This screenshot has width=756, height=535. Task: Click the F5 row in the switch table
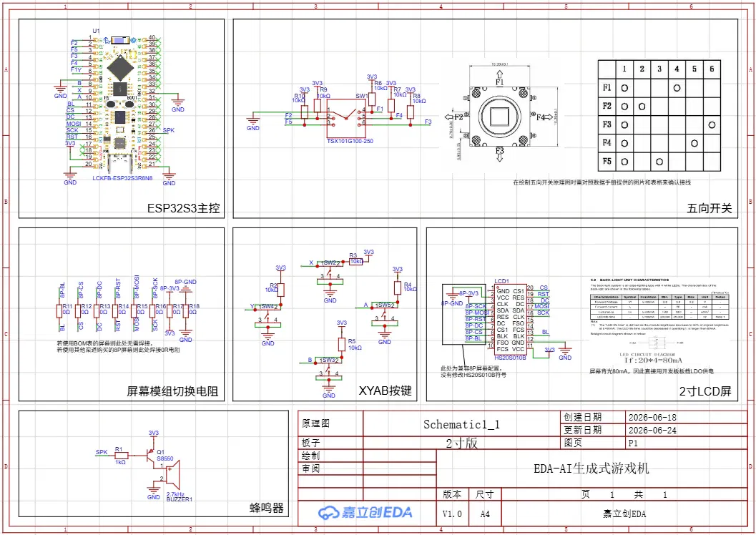coord(659,162)
